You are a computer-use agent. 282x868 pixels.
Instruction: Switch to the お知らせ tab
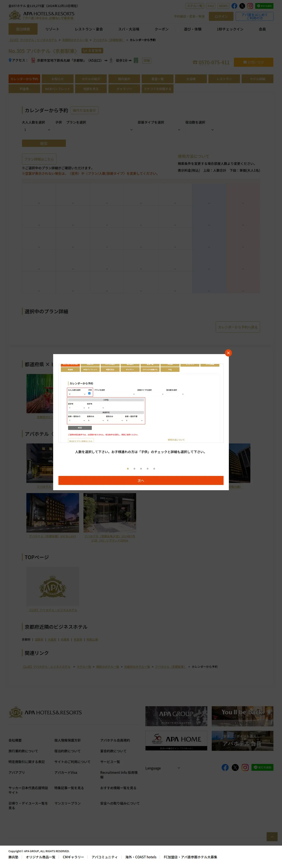pos(58,79)
